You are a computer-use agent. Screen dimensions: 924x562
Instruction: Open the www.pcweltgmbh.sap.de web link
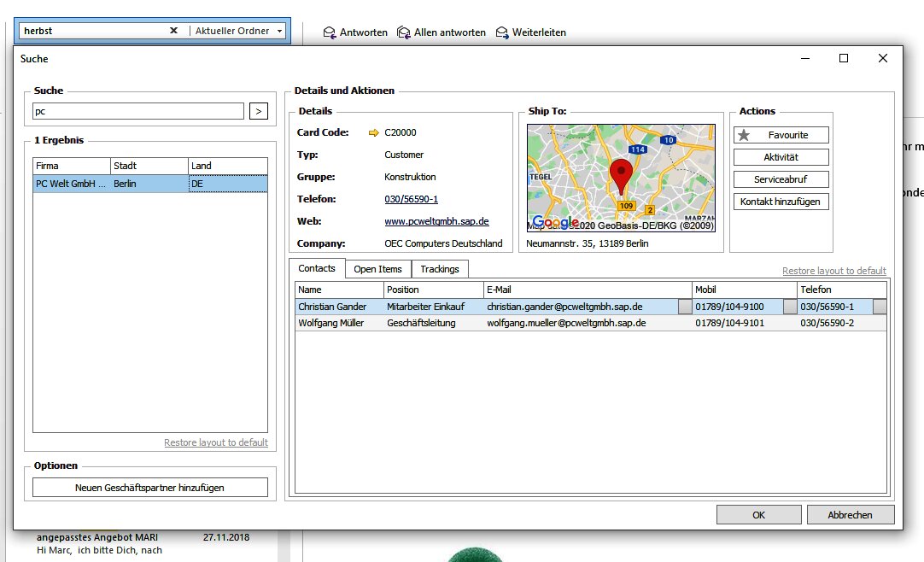[436, 221]
